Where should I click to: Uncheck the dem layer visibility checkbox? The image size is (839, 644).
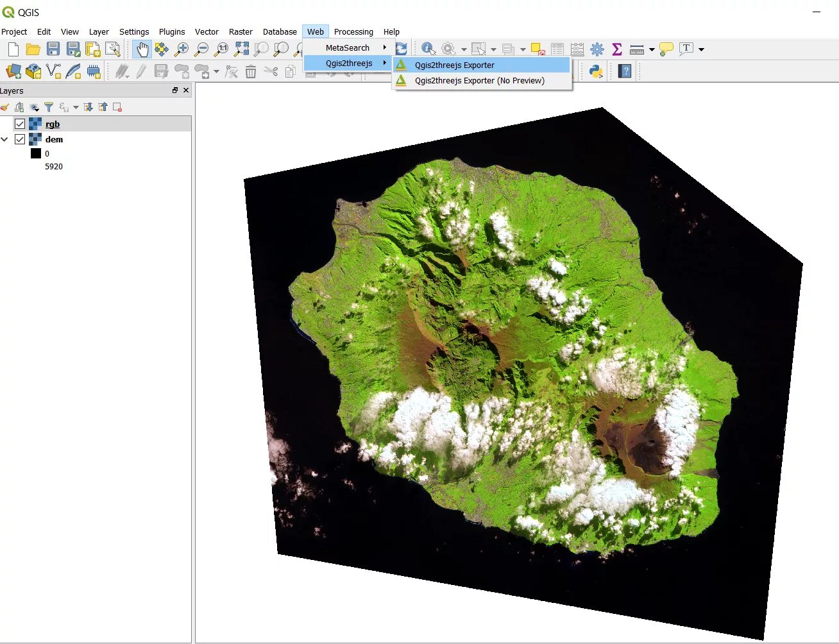(x=20, y=139)
